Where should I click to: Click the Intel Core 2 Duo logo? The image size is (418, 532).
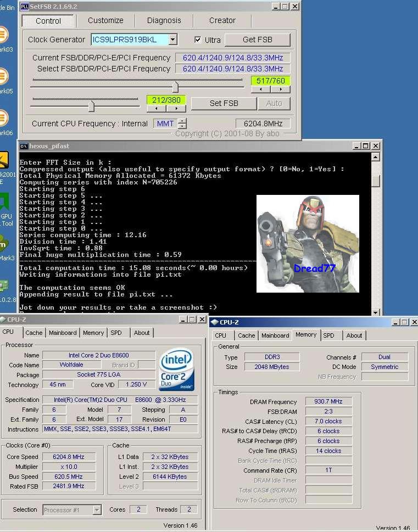(x=176, y=369)
